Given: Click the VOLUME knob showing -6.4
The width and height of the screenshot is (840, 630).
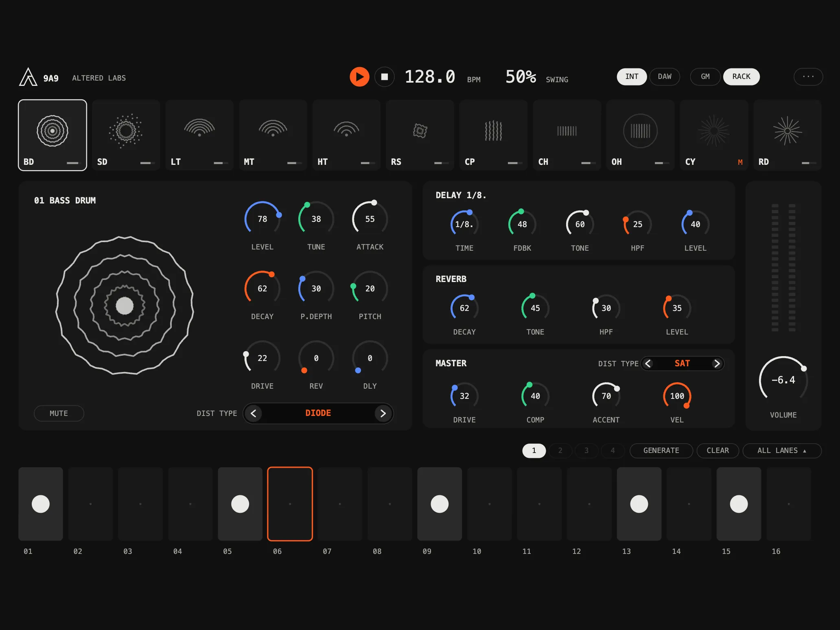Looking at the screenshot, I should (783, 380).
